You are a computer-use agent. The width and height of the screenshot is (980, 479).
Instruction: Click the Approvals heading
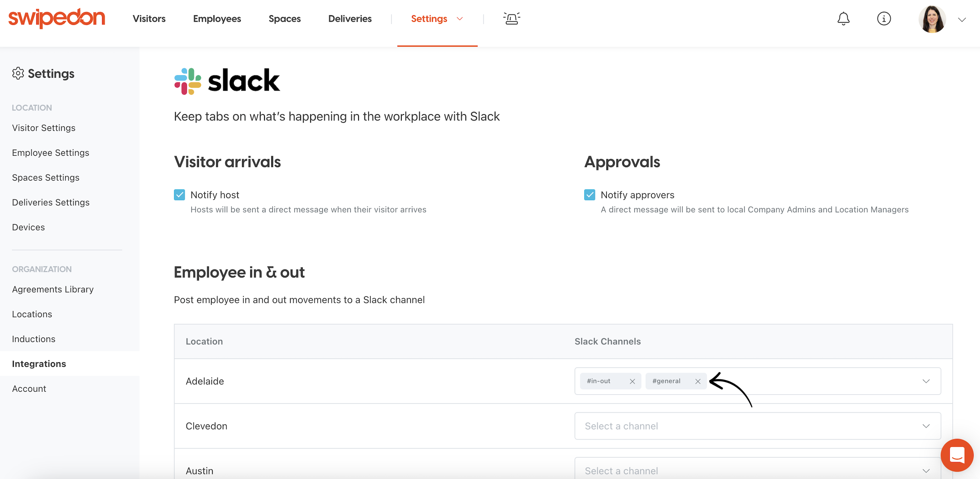pos(622,162)
